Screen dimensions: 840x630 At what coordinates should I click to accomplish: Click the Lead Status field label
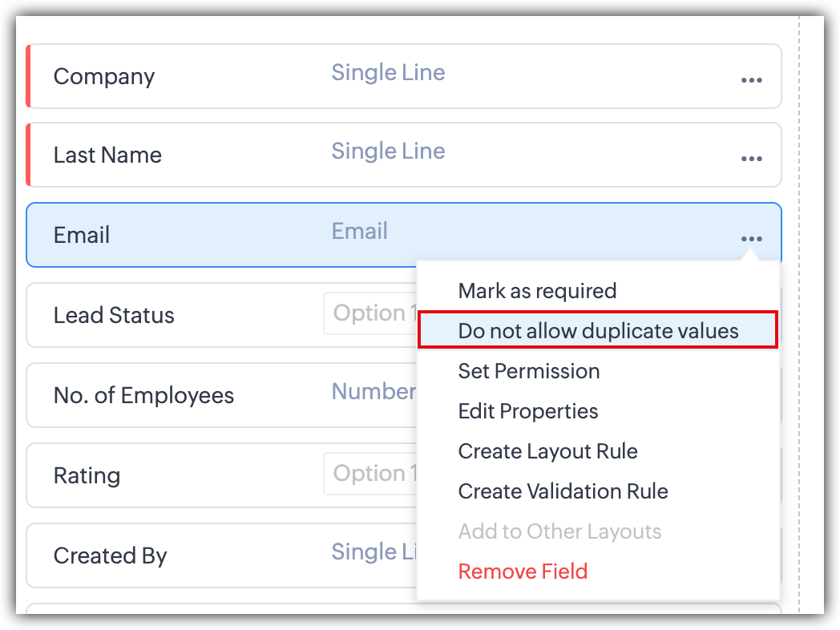(x=114, y=315)
